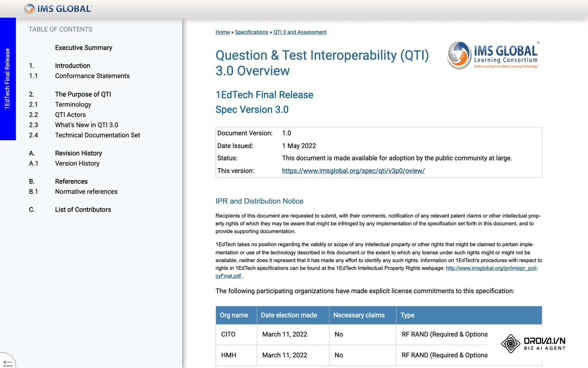Select the Terminology contents entry

73,105
